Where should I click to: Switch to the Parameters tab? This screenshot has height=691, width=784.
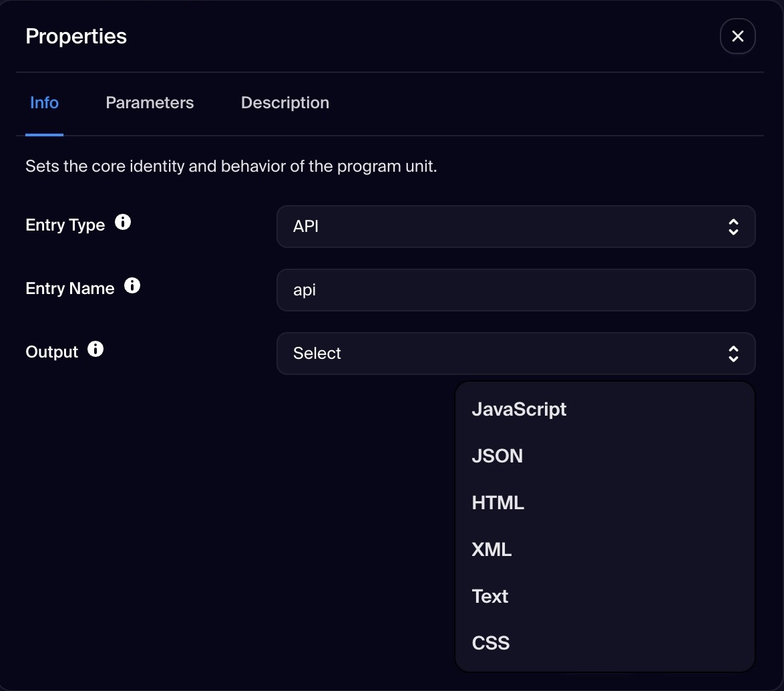pyautogui.click(x=149, y=102)
